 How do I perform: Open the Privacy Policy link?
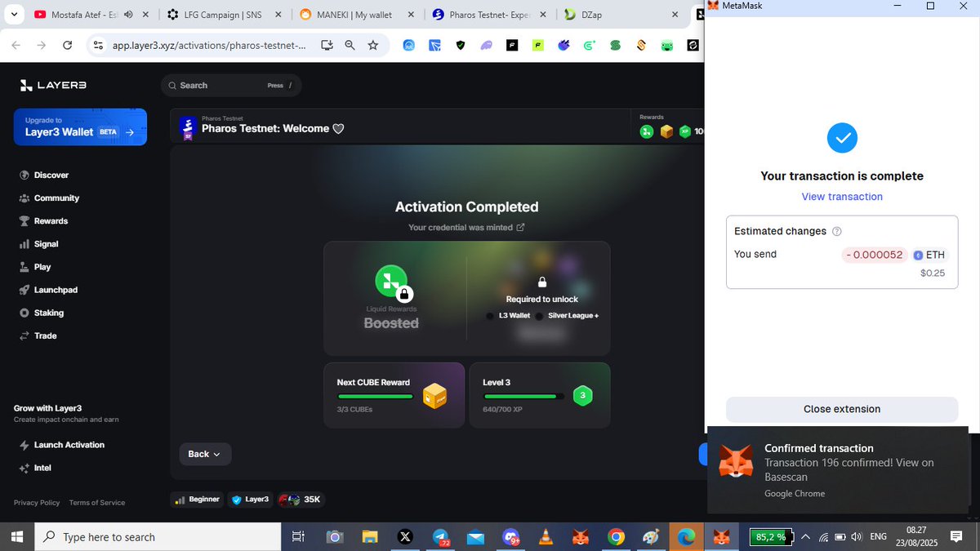point(37,503)
